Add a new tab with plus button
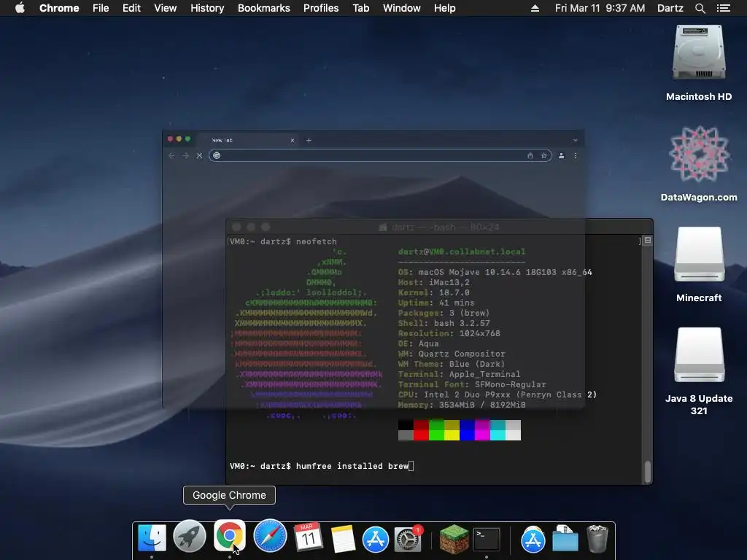The image size is (747, 560). [309, 140]
